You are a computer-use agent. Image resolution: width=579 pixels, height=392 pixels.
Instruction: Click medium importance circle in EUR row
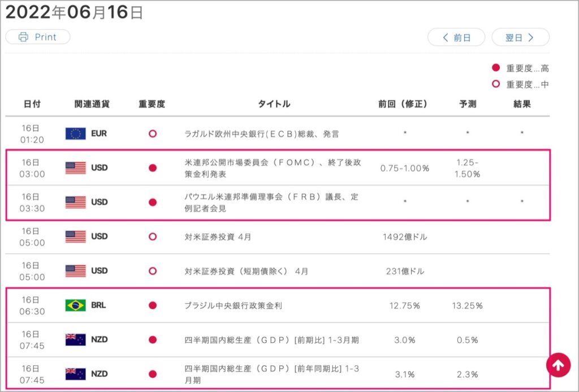[x=153, y=133]
